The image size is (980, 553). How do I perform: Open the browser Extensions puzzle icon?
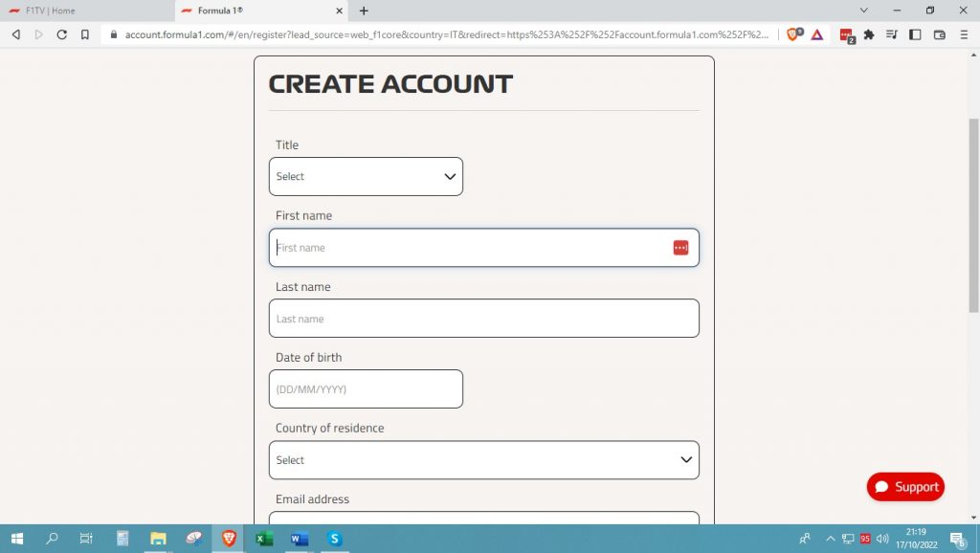pyautogui.click(x=866, y=34)
